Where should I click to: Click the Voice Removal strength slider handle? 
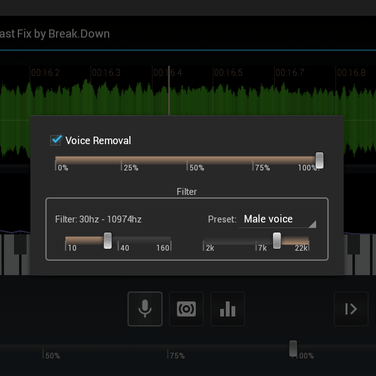pyautogui.click(x=319, y=160)
